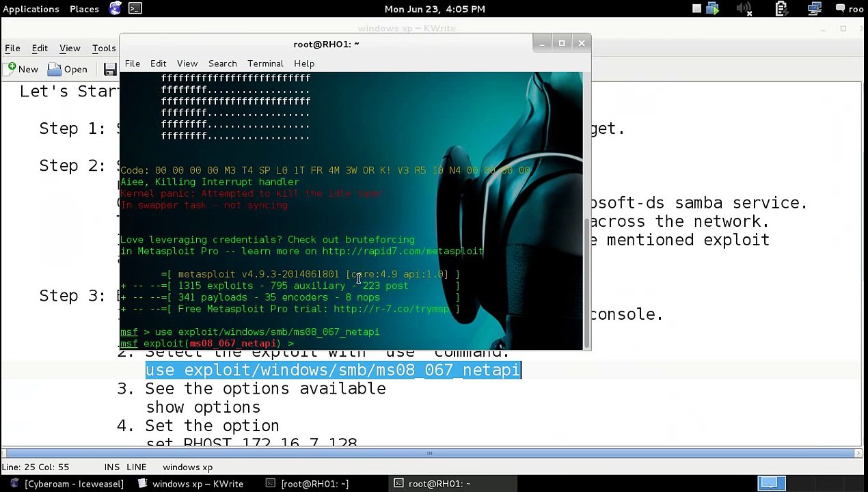
Task: Click the Save floppy icon in KWrite
Action: click(110, 69)
